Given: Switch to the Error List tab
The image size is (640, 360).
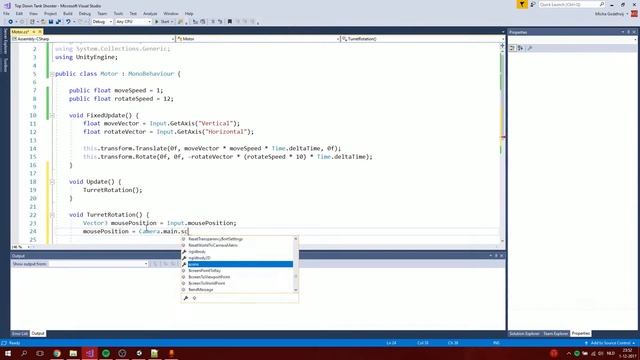Looking at the screenshot, I should pyautogui.click(x=20, y=333).
